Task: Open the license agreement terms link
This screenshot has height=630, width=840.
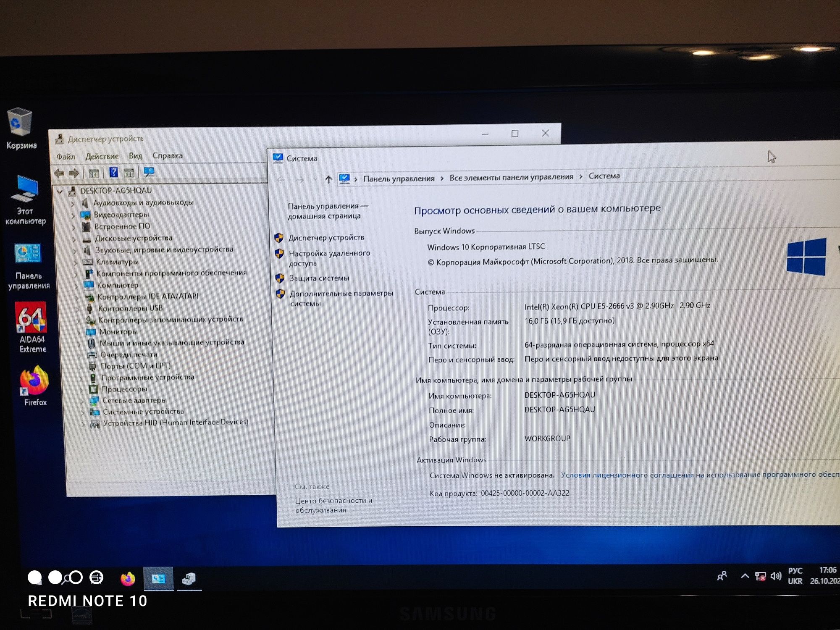Action: (700, 475)
